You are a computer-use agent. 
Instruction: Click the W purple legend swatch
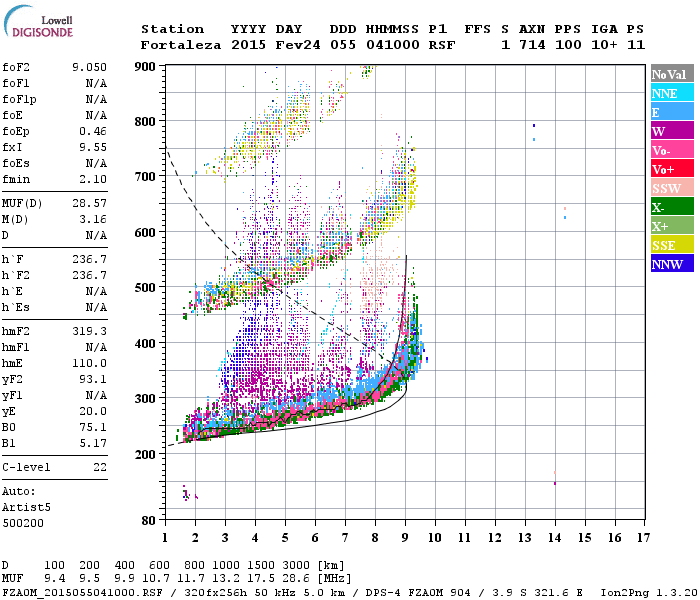pos(672,131)
